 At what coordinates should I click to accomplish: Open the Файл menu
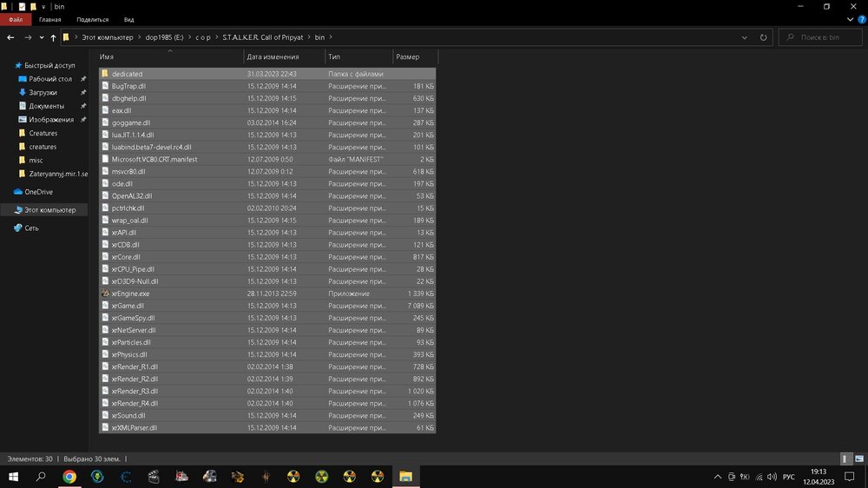click(16, 19)
